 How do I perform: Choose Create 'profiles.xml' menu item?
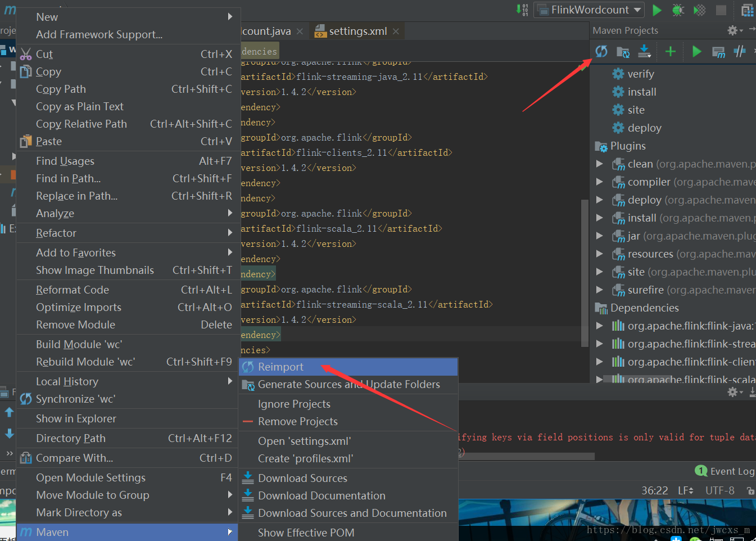coord(348,458)
